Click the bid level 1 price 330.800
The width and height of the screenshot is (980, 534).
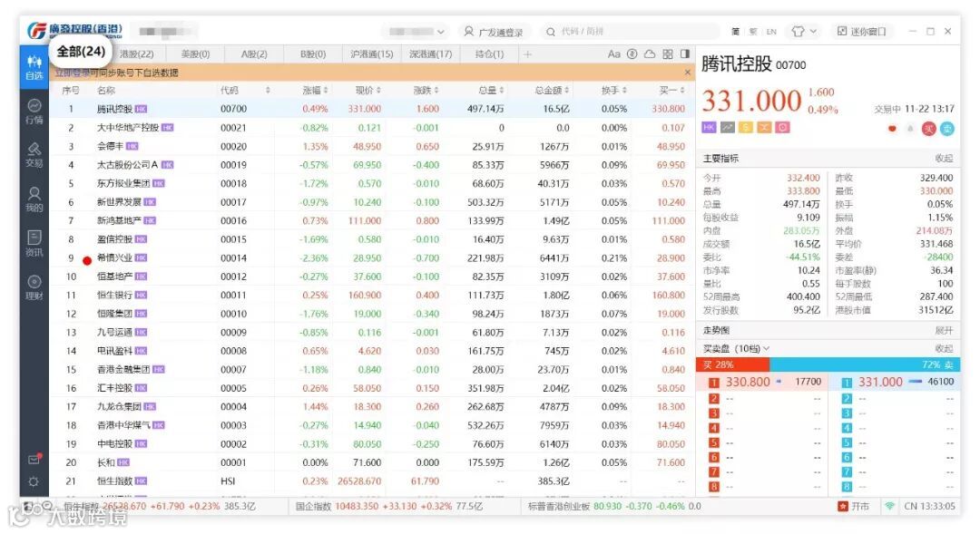[748, 382]
